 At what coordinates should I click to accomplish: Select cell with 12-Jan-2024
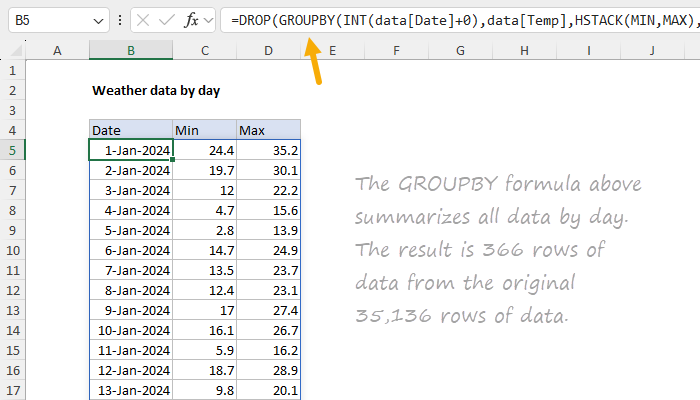[x=131, y=370]
